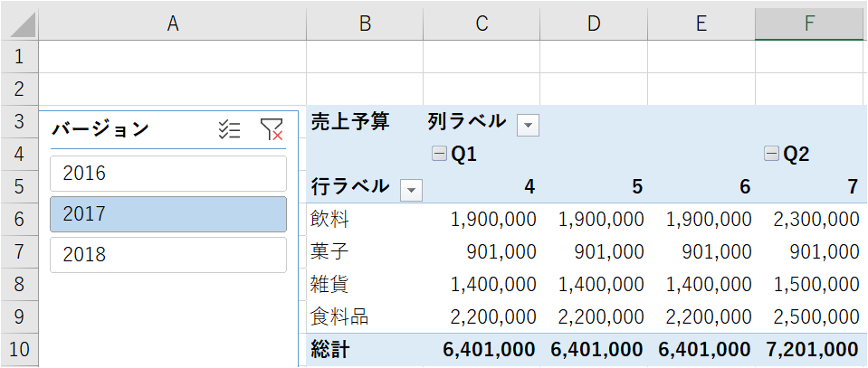Select the 2016 slicer item
Screen dimensions: 868x368
click(x=168, y=174)
